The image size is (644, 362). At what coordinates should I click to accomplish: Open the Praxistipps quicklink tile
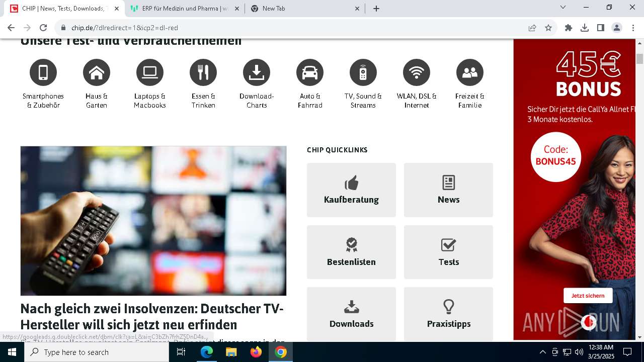coord(448,314)
